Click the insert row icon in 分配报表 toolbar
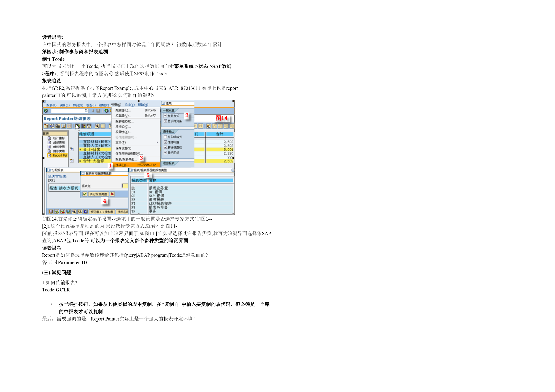Viewport: 555px width, 392px height. (57, 212)
